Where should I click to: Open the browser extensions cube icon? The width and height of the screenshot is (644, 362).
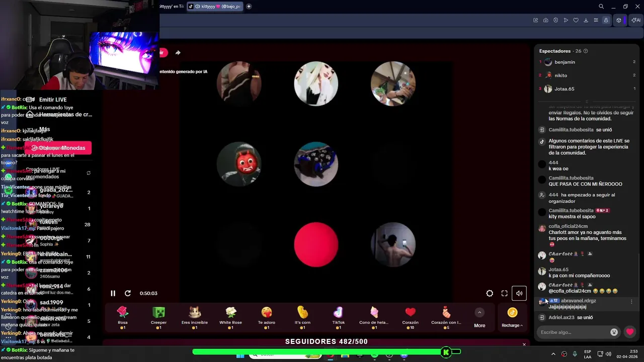click(619, 20)
